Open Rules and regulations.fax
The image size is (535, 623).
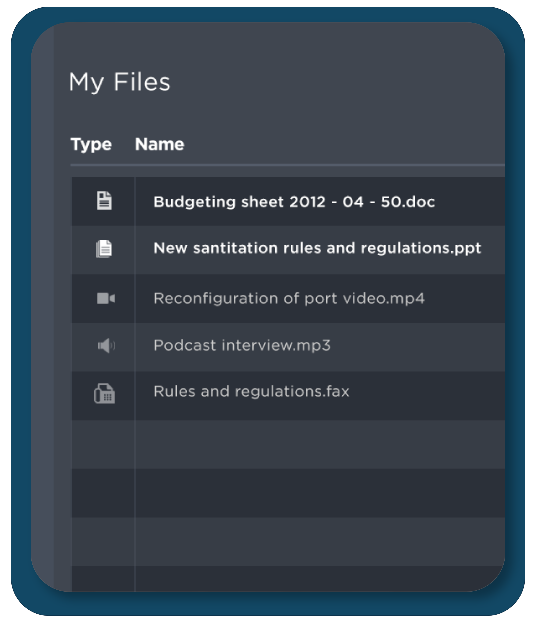251,392
